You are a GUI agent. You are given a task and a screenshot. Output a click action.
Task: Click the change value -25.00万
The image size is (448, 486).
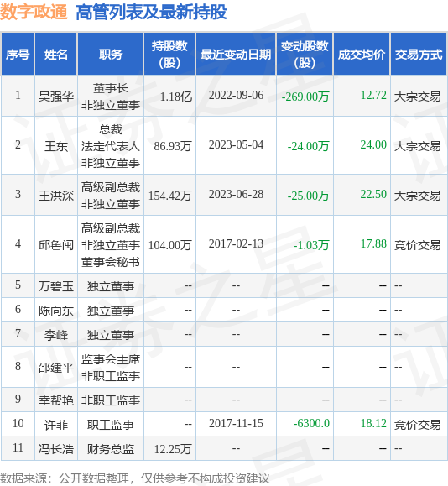pyautogui.click(x=308, y=196)
